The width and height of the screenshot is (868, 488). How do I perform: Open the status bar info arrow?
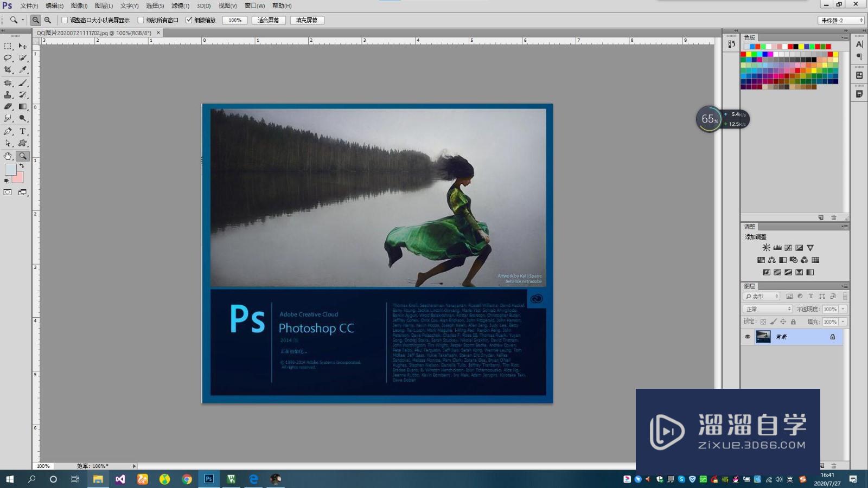134,466
